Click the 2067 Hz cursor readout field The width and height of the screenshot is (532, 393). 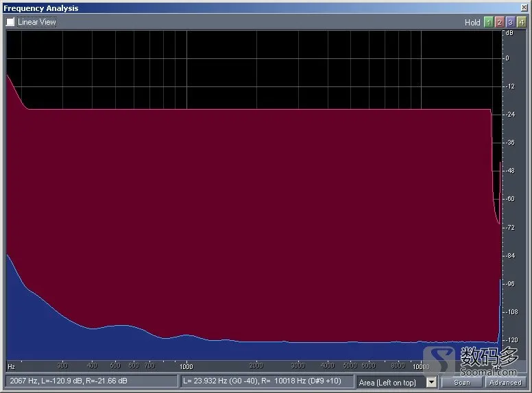(x=92, y=381)
